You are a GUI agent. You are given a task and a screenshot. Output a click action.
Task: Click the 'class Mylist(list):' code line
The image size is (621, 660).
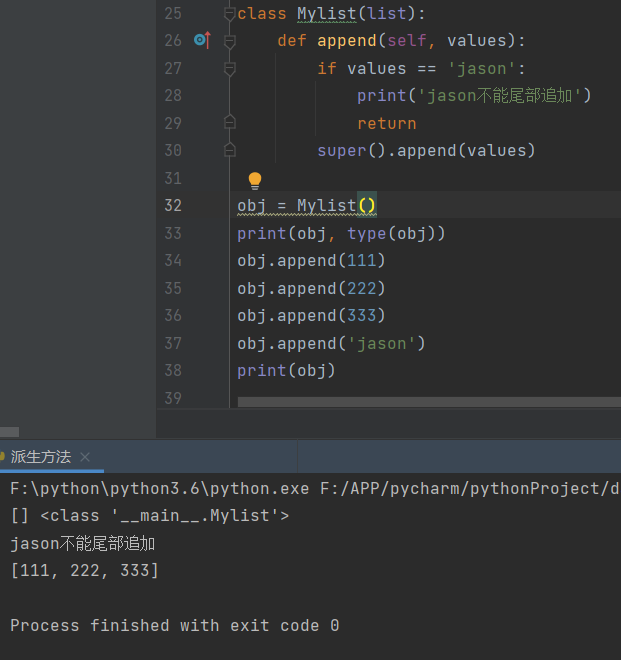(x=331, y=13)
